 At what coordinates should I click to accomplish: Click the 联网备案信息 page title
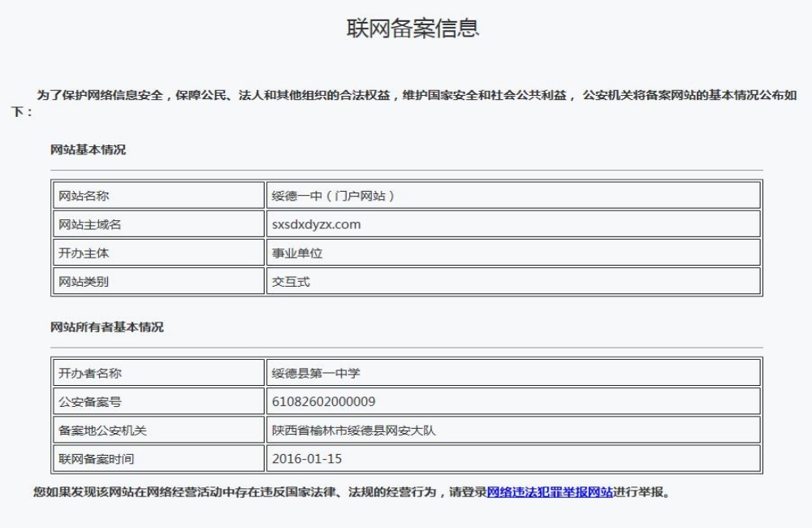(412, 28)
